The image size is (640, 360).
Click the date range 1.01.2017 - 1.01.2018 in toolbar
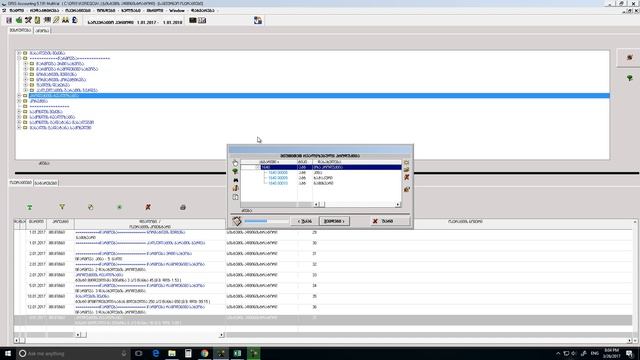160,22
